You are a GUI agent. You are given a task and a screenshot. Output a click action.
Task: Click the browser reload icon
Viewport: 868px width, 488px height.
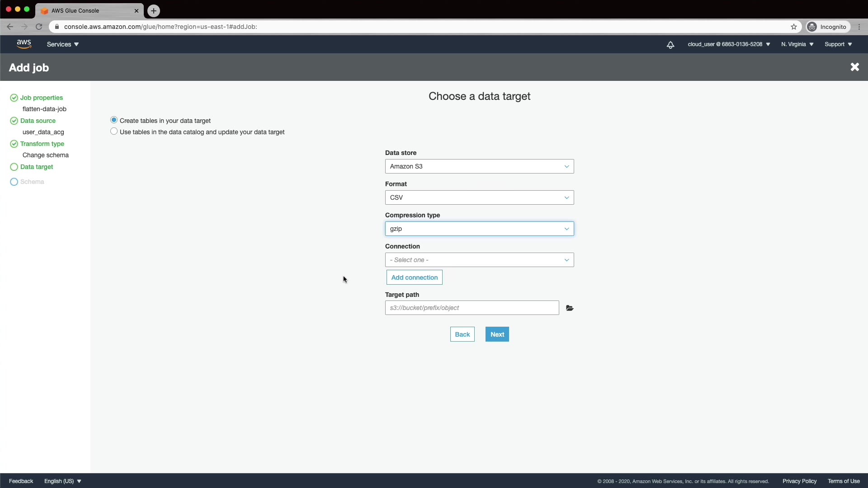(x=39, y=27)
